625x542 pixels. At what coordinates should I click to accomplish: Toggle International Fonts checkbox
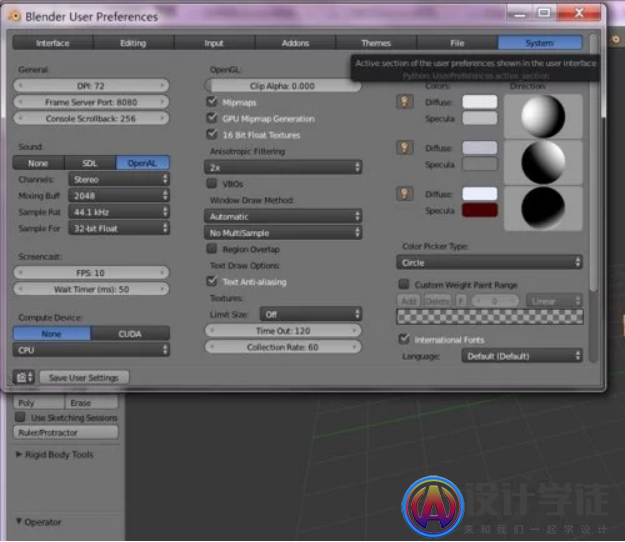(404, 339)
